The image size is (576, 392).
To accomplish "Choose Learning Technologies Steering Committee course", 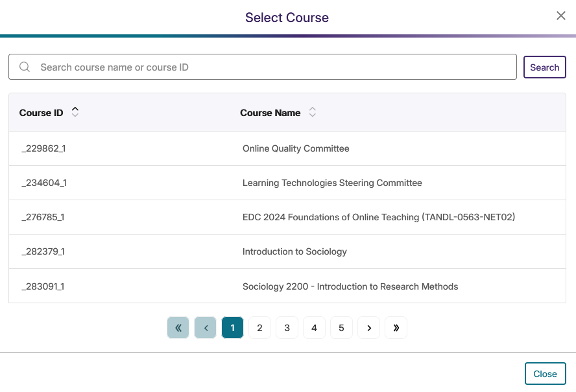I will [287, 183].
